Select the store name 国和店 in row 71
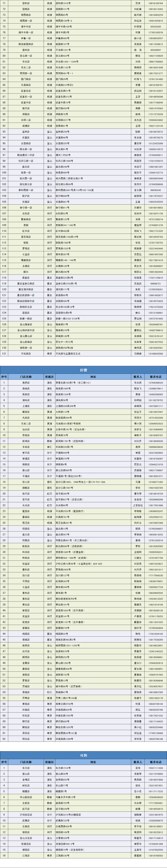The height and width of the screenshot is (868, 167). (x=26, y=3)
